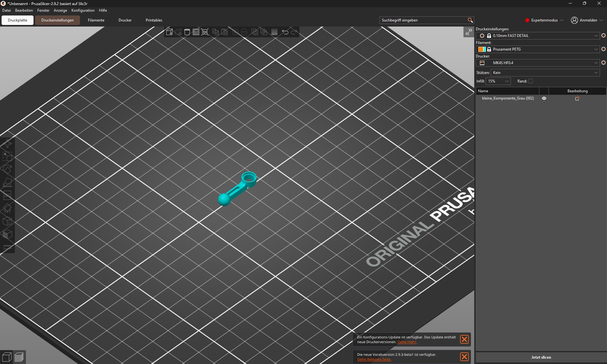Switch to sliced layers preview icon

(x=19, y=357)
